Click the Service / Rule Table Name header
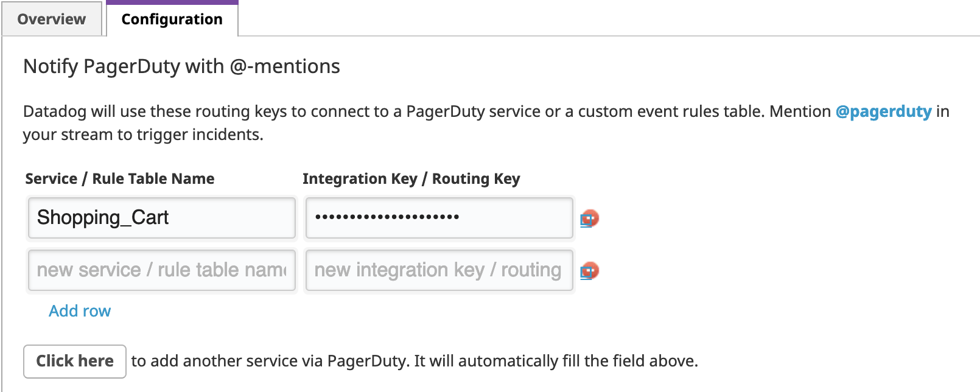The width and height of the screenshot is (980, 392). pos(120,178)
